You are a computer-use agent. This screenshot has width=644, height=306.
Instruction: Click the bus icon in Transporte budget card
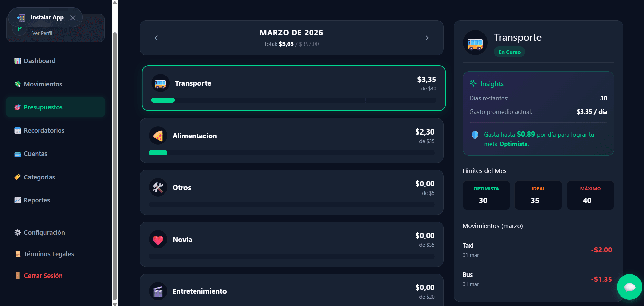click(160, 83)
